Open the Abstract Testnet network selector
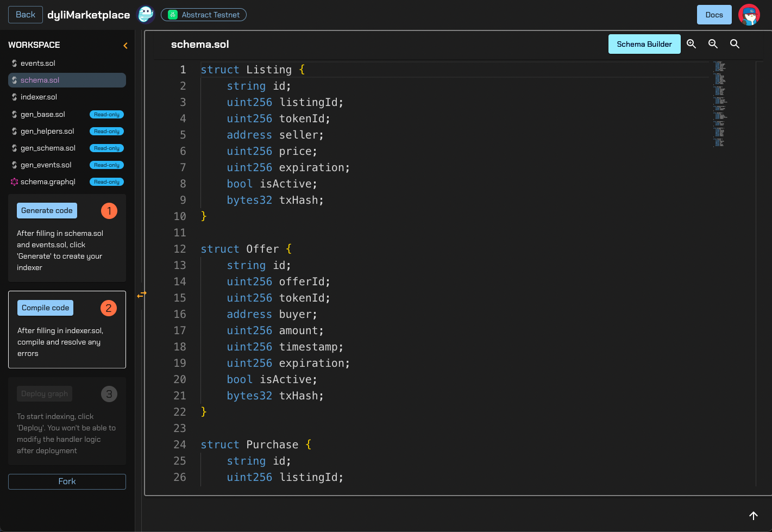This screenshot has width=772, height=532. 204,15
